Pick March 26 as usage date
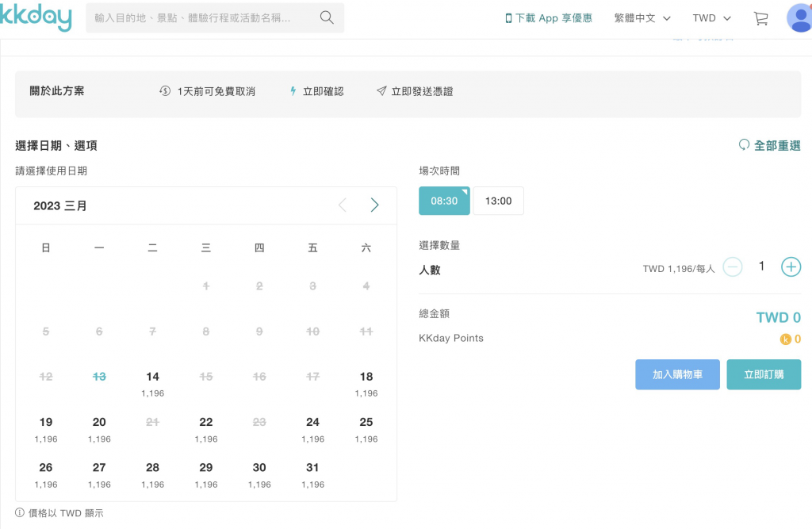 tap(46, 475)
